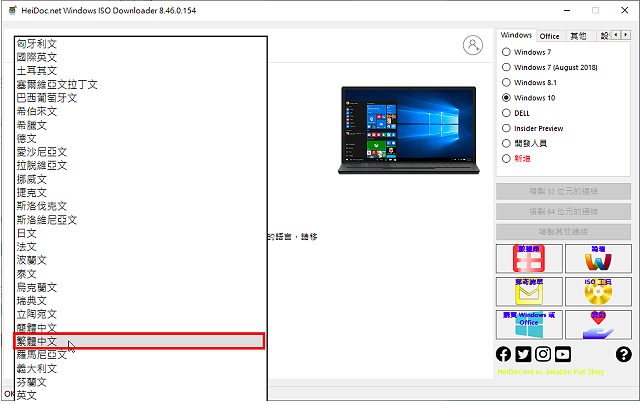Screen dimensions: 643x405
Task: Pick 泰文 in the language list
Action: [x=141, y=274]
